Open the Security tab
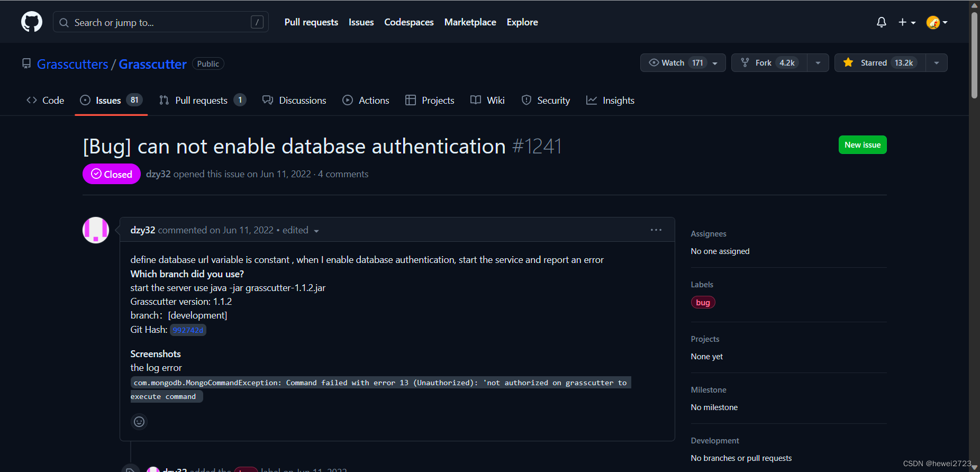 (546, 101)
